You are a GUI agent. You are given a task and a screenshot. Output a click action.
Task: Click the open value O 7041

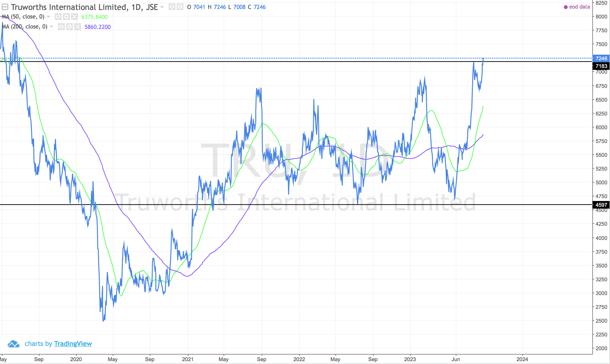196,7
